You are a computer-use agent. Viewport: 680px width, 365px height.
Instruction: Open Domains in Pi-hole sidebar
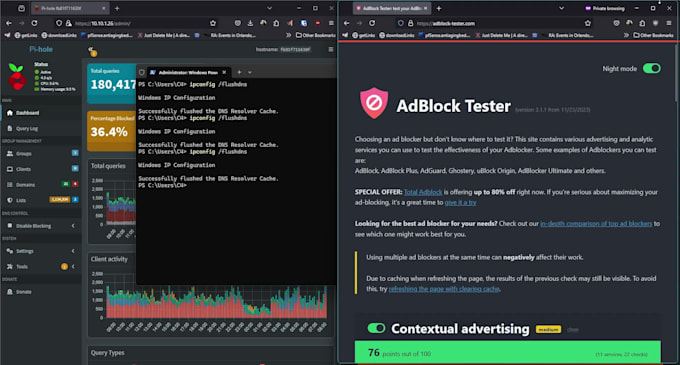click(x=41, y=185)
